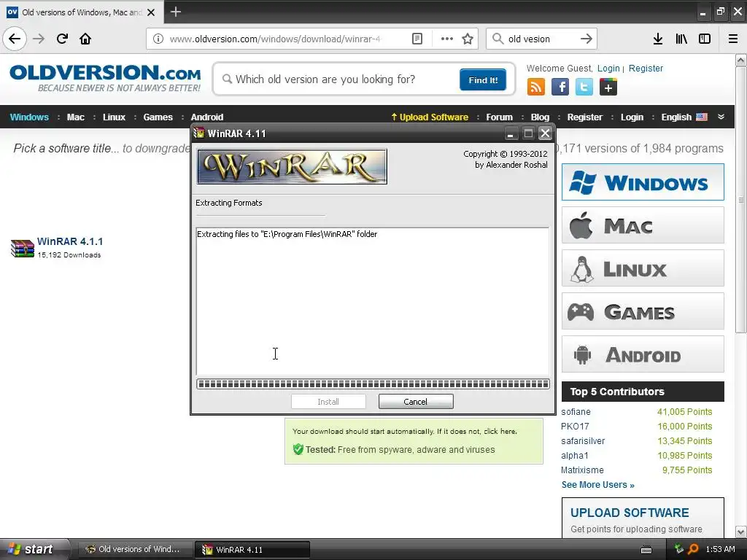Click the Find It! button
Viewport: 747px width, 560px height.
point(483,79)
